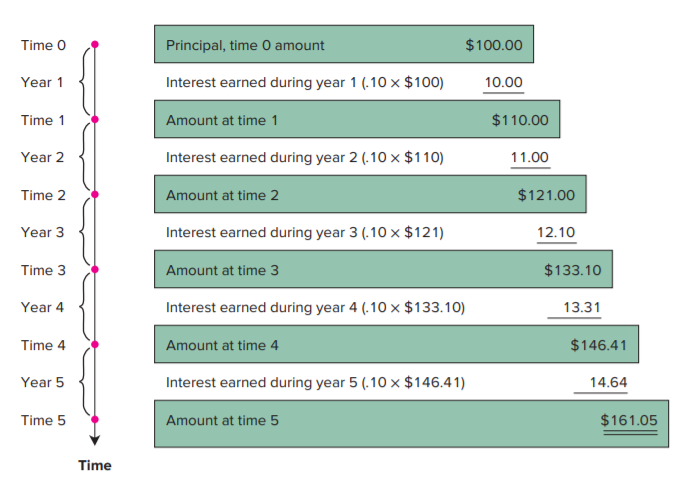Click the bold Time axis label
The width and height of the screenshot is (681, 481).
[95, 465]
